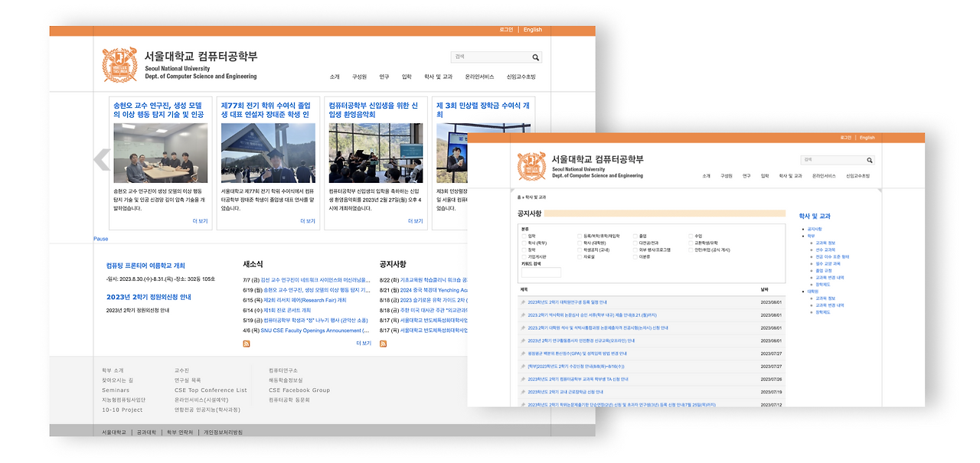Click the attachment icon on the first notice row
This screenshot has height=463, width=980.
click(521, 301)
